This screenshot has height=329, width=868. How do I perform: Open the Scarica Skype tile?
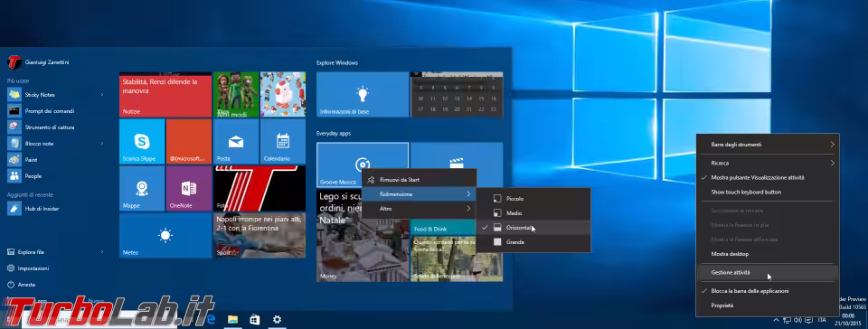coord(142,142)
